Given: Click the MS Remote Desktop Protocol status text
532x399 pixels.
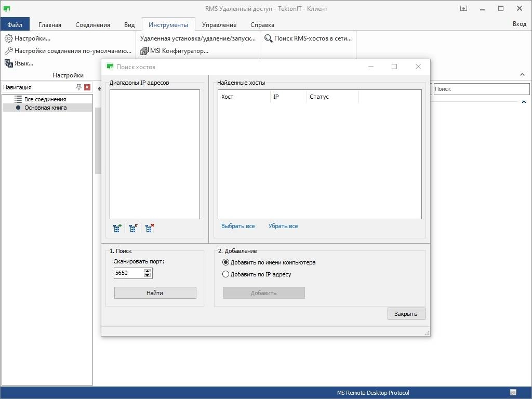Looking at the screenshot, I should (373, 393).
